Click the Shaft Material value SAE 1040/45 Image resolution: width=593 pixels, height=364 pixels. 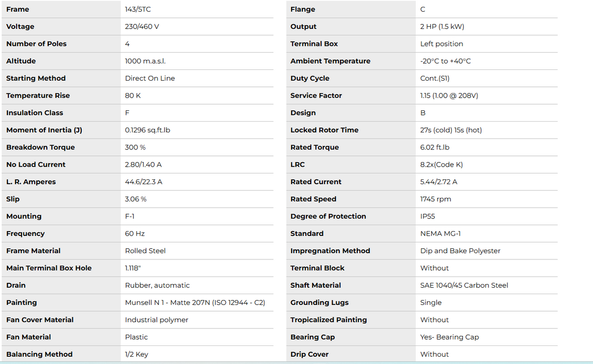coord(464,285)
